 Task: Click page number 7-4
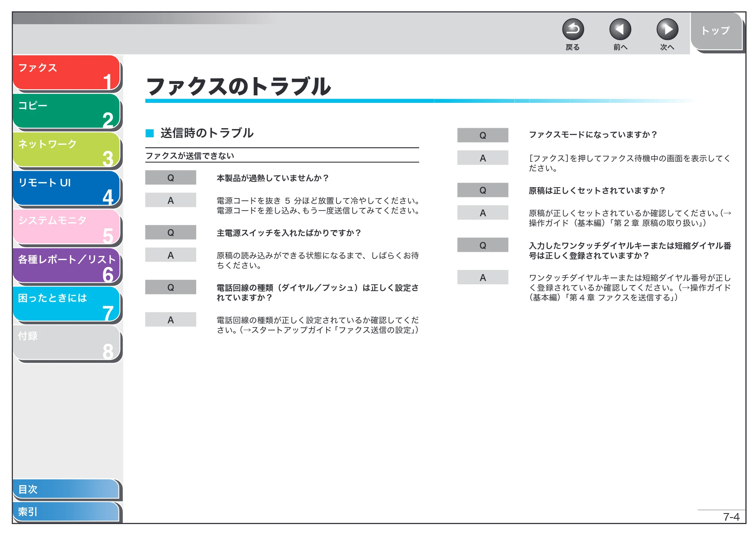731,517
